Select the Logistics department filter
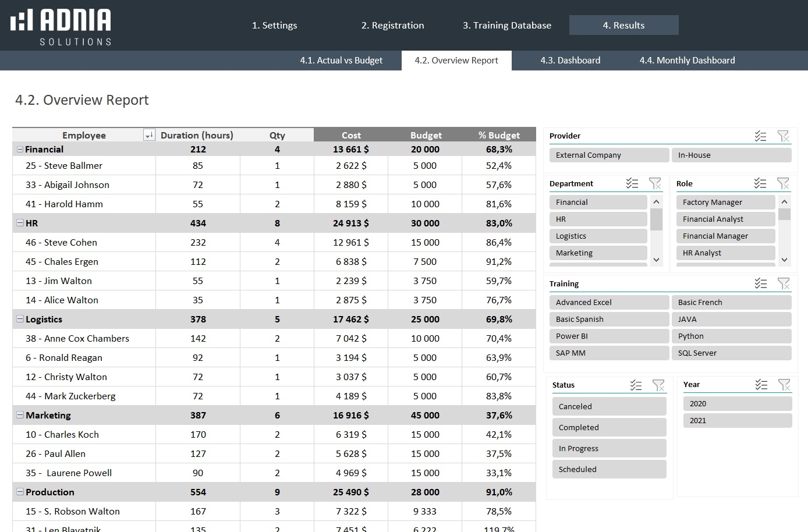 click(598, 236)
